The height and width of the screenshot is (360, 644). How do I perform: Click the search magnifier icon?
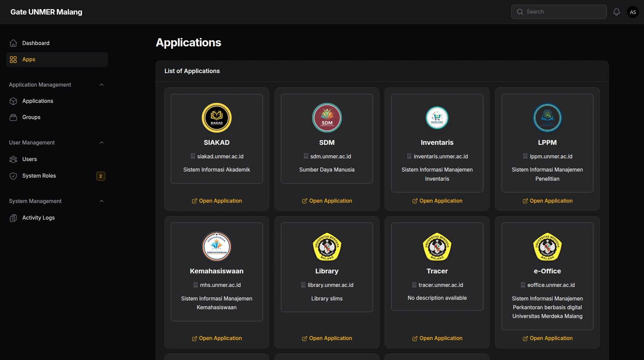click(520, 12)
